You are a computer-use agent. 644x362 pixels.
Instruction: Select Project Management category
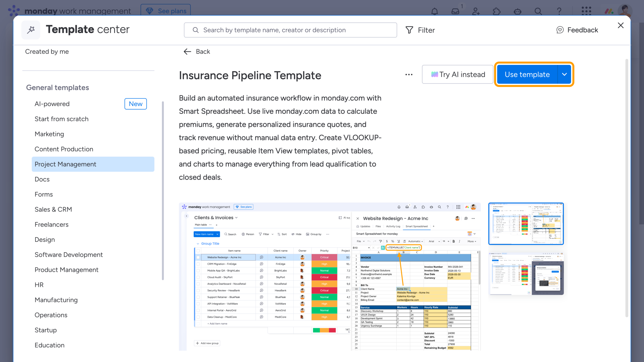click(93, 164)
